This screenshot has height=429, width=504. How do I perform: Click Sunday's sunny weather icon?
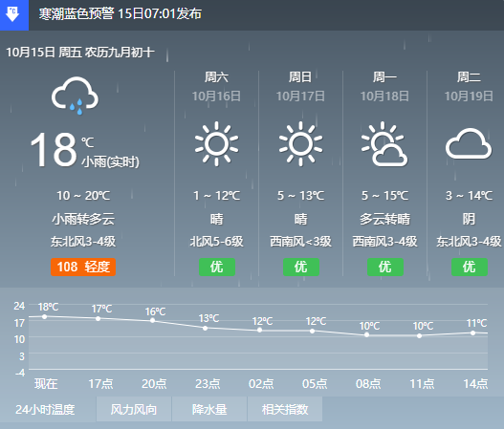(x=301, y=144)
